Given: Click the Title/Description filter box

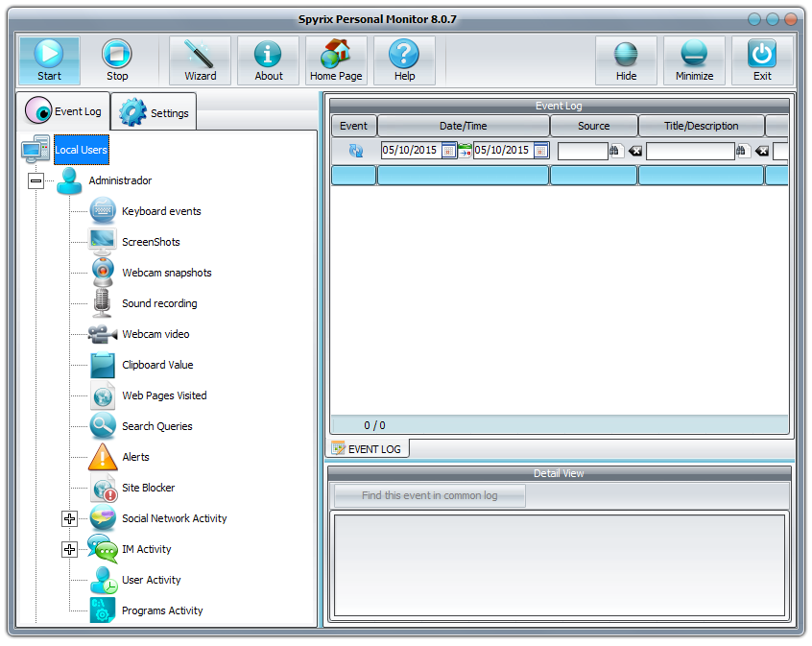Looking at the screenshot, I should pos(690,151).
